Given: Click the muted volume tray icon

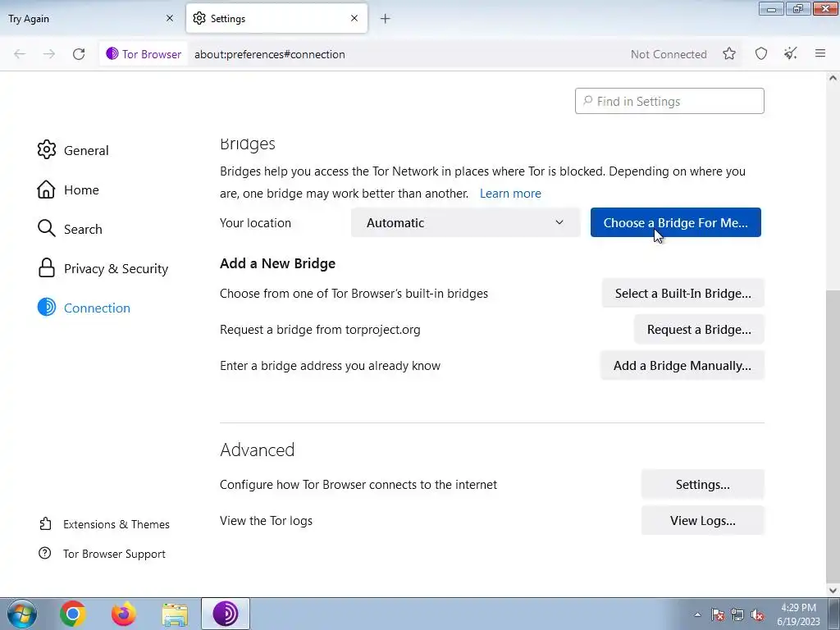Looking at the screenshot, I should coord(757,615).
